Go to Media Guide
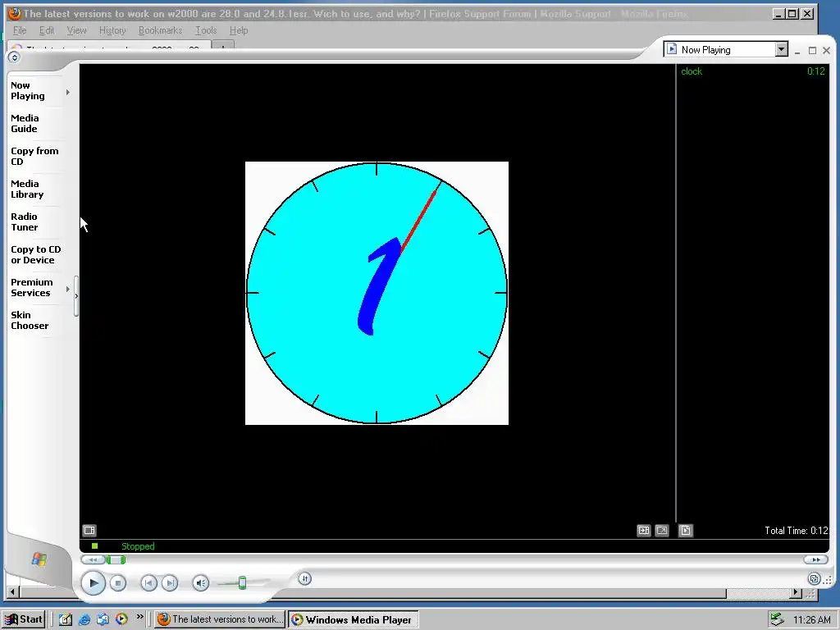The width and height of the screenshot is (840, 630). (25, 123)
